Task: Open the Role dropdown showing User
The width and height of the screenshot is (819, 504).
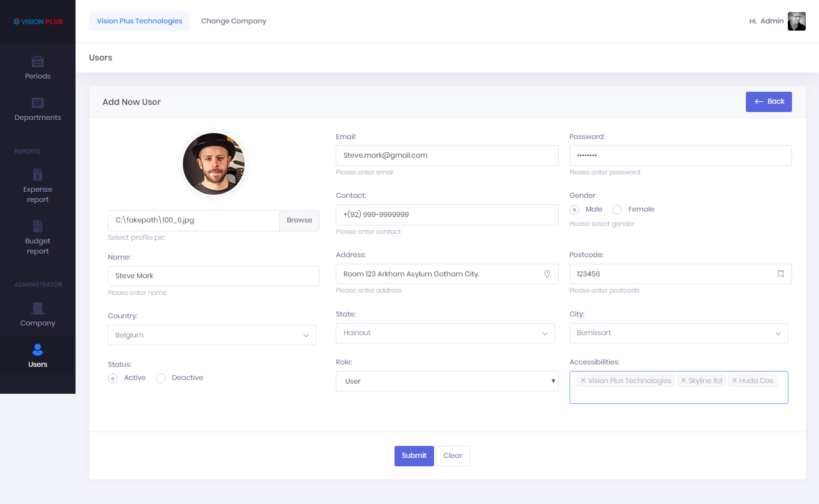Action: (447, 381)
